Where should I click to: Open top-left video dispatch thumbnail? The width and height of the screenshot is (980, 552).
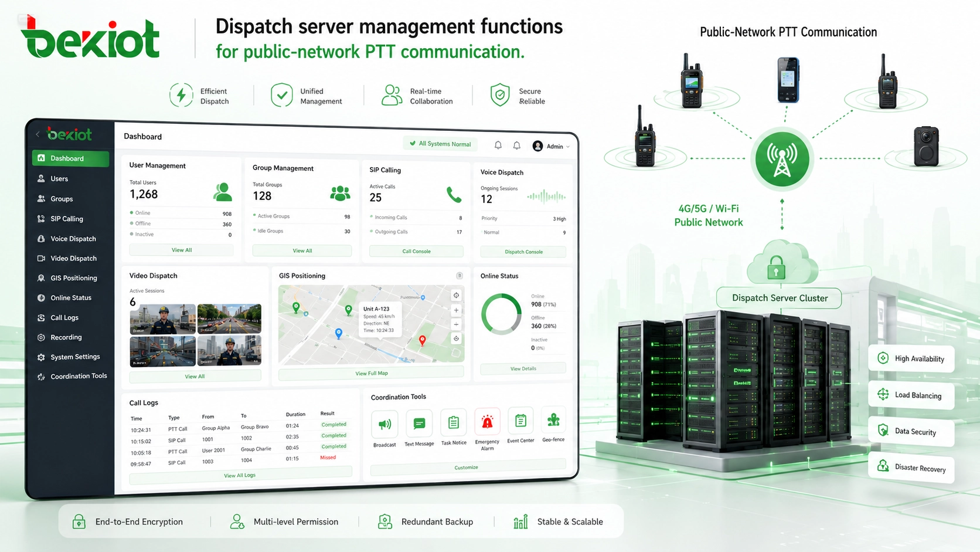(162, 319)
